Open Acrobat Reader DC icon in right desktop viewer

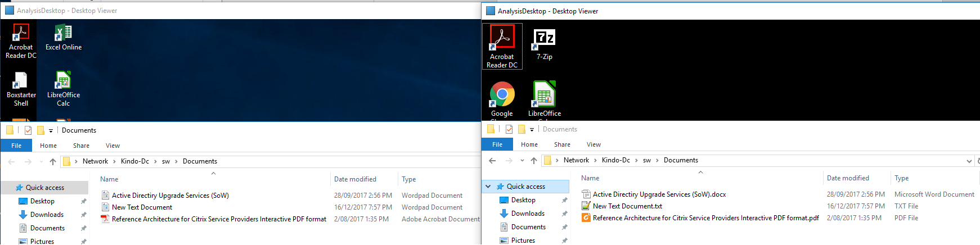point(502,47)
